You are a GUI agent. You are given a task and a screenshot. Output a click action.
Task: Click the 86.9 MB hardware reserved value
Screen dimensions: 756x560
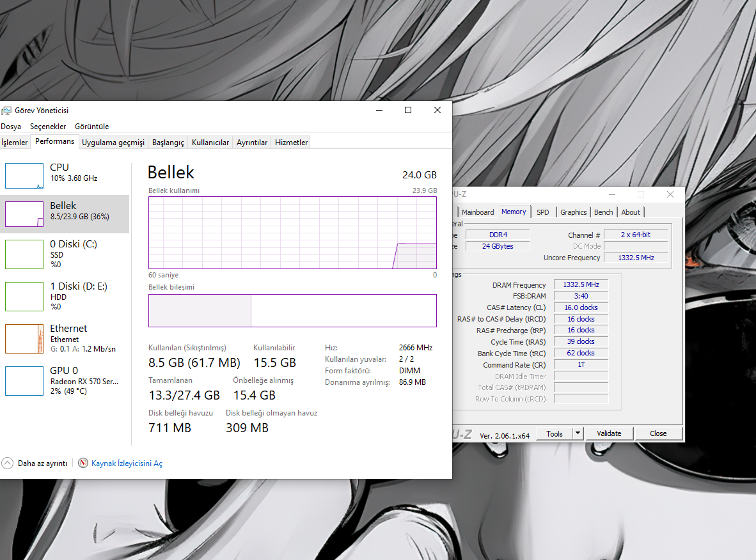pyautogui.click(x=413, y=382)
